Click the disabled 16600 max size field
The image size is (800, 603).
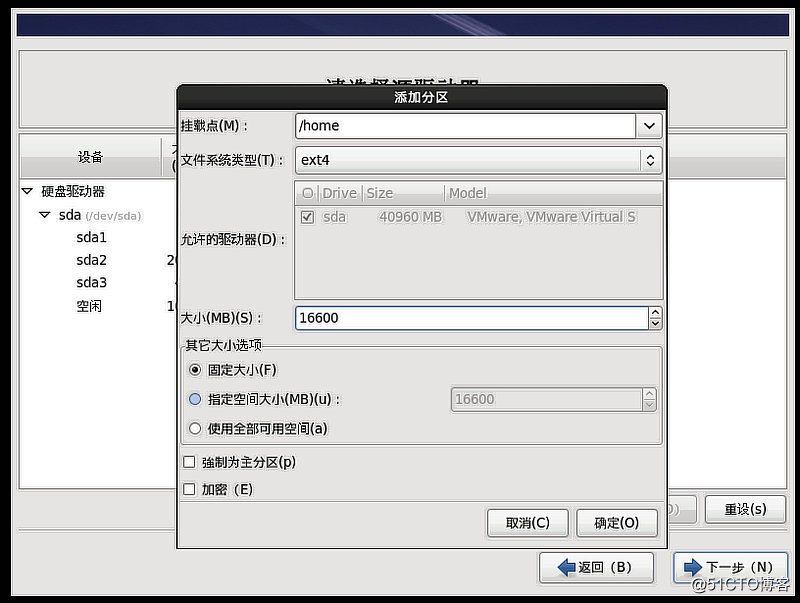coord(546,399)
